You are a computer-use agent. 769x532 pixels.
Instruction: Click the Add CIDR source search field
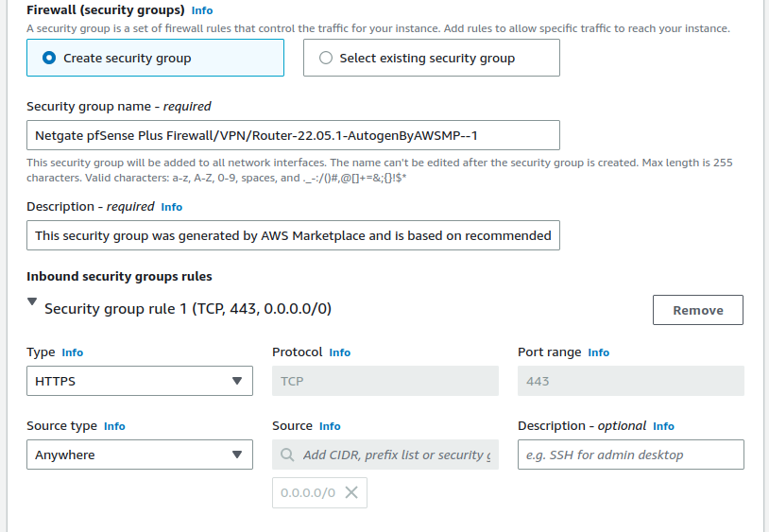pyautogui.click(x=397, y=455)
